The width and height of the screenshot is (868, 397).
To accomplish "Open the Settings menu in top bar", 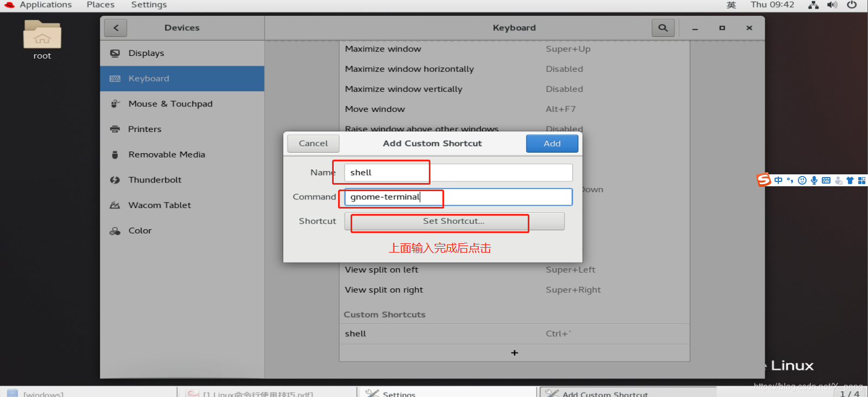I will pos(149,5).
